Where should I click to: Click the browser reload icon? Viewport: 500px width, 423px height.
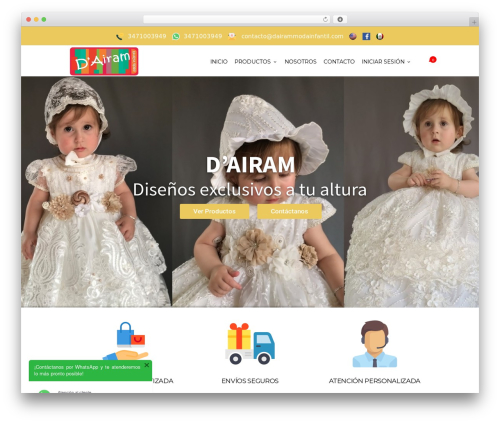(325, 19)
